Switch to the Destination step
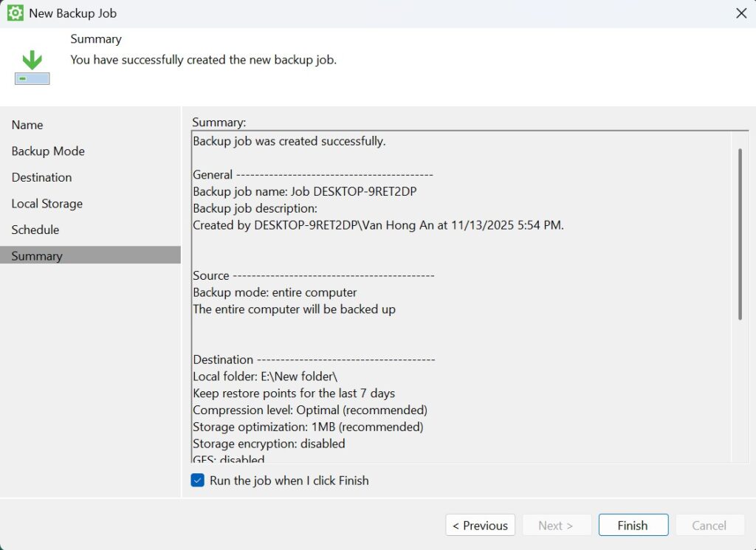756x550 pixels. point(41,177)
